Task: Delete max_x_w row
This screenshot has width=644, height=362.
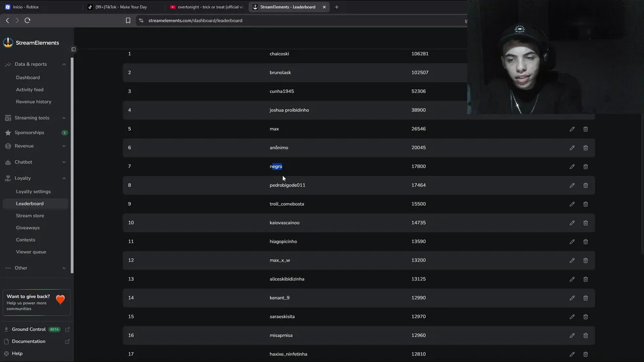Action: [x=586, y=260]
